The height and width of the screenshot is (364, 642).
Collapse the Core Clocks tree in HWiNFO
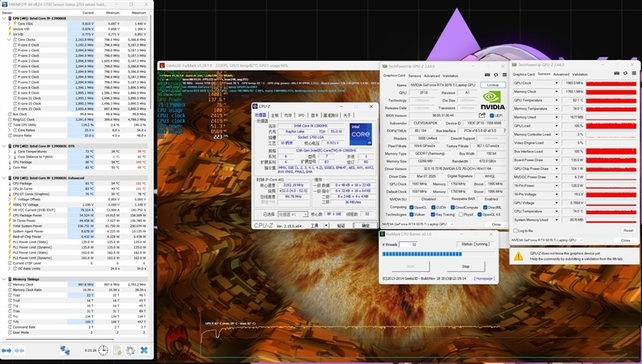coord(9,39)
